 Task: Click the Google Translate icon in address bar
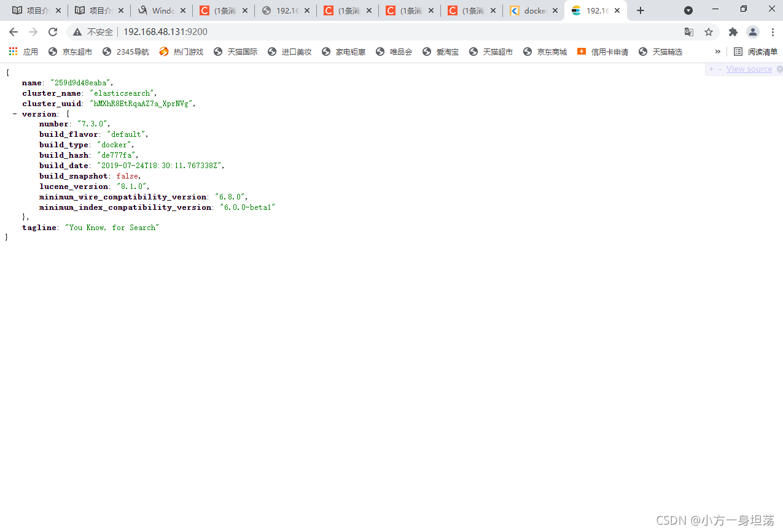coord(689,32)
